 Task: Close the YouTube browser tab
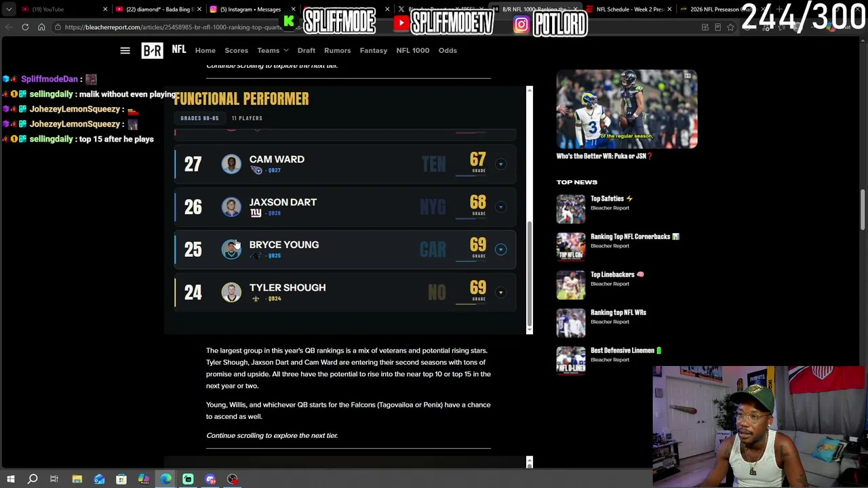point(105,9)
